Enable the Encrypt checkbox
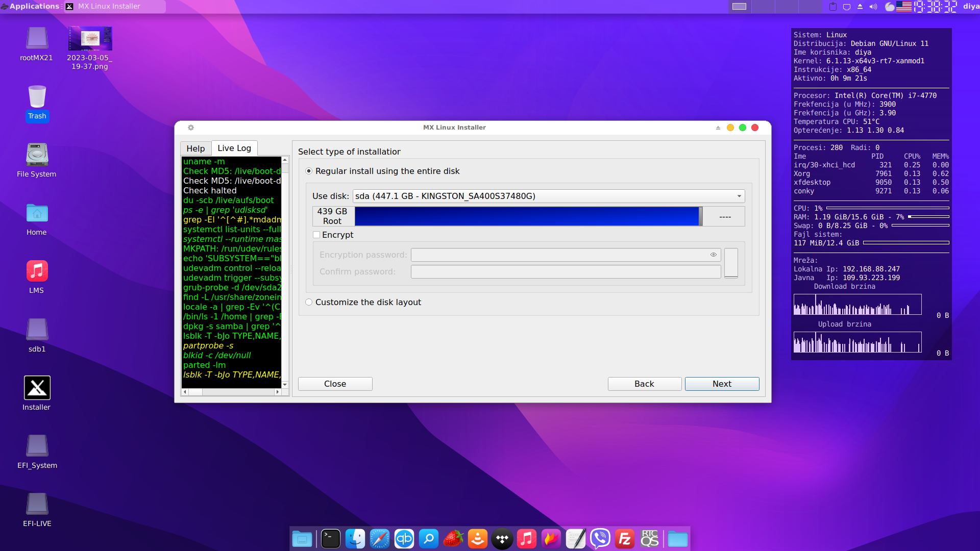Viewport: 980px width, 551px height. 333,235
